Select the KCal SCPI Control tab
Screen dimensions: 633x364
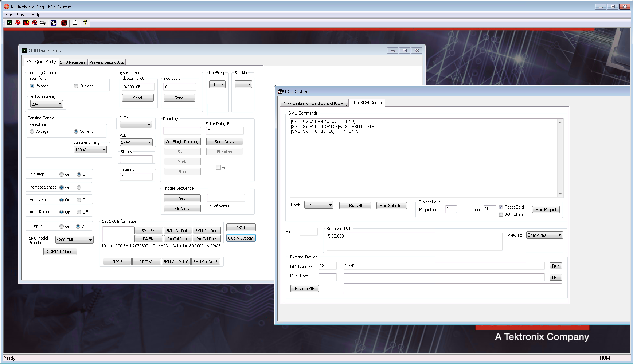367,103
